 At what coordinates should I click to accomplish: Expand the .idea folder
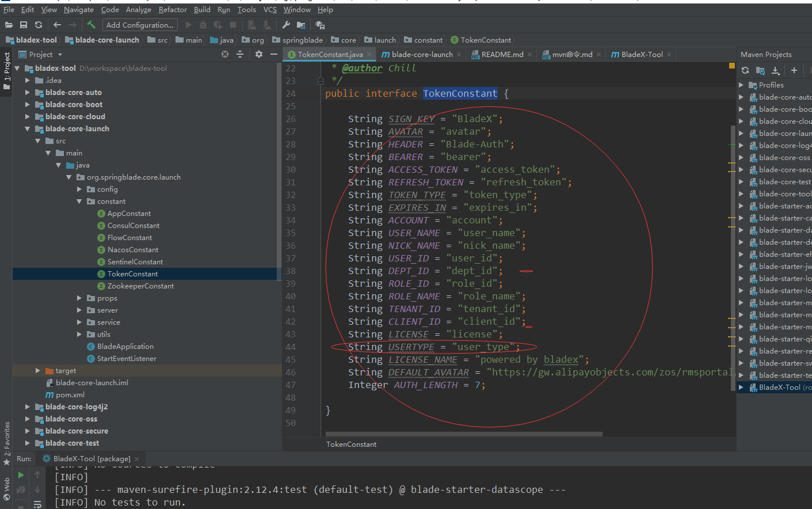(x=27, y=80)
